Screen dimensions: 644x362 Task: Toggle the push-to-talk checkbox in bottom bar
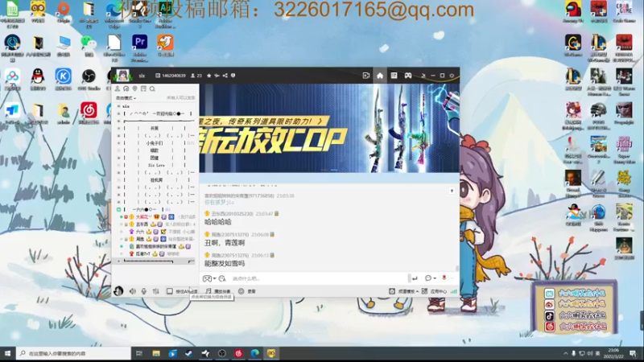click(170, 291)
